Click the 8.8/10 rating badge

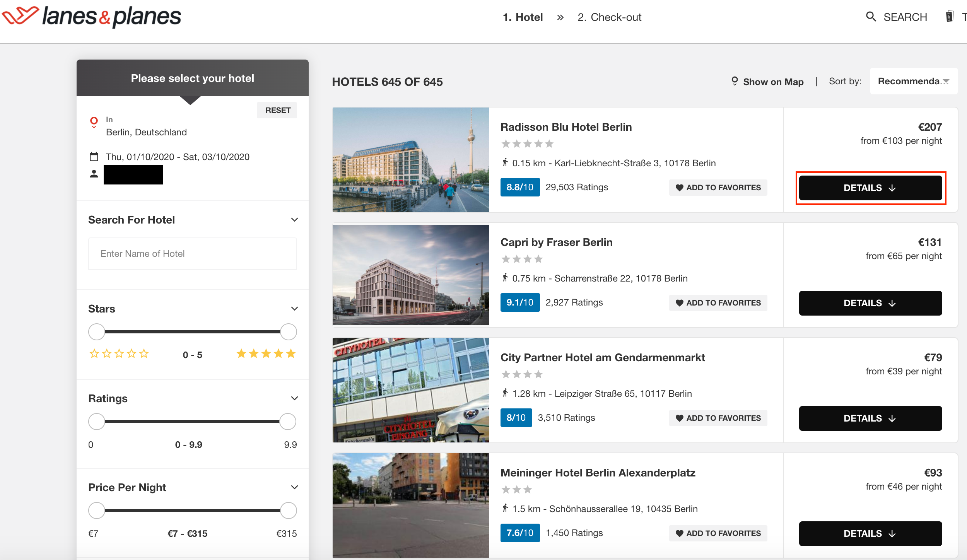pyautogui.click(x=520, y=187)
